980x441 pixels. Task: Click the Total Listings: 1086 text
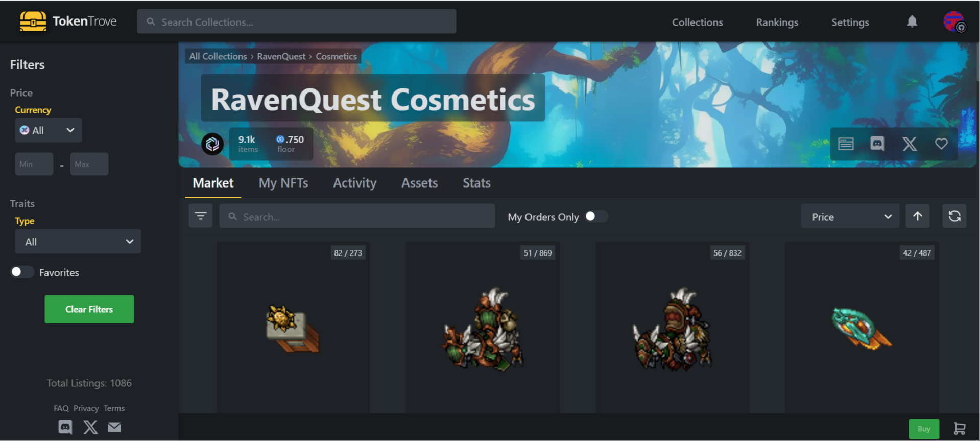[x=89, y=383]
